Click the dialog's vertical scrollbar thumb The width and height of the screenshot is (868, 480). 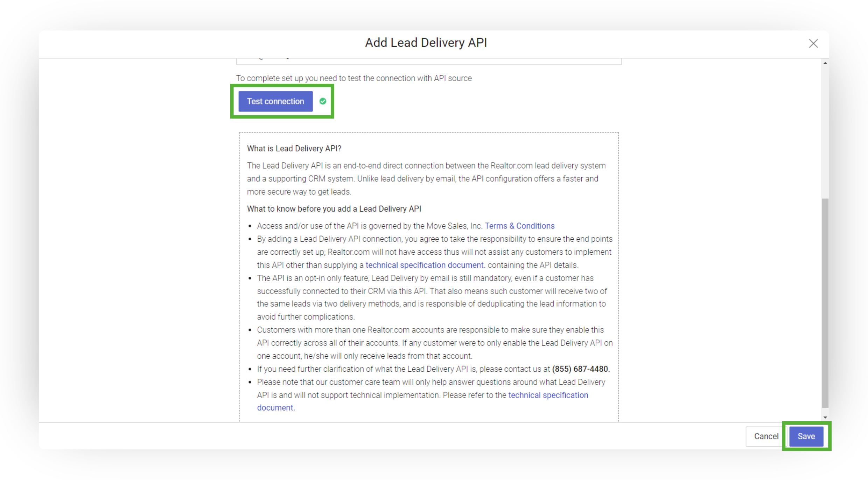825,303
